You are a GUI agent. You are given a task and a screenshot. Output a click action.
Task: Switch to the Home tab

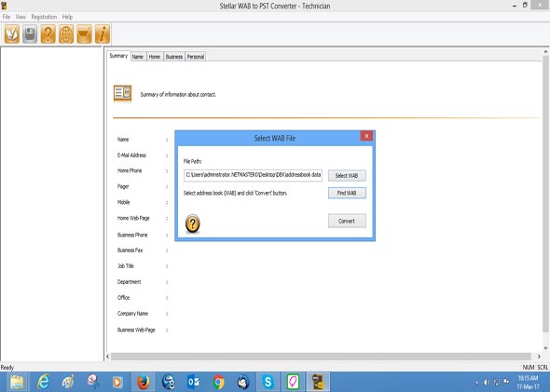click(x=155, y=57)
